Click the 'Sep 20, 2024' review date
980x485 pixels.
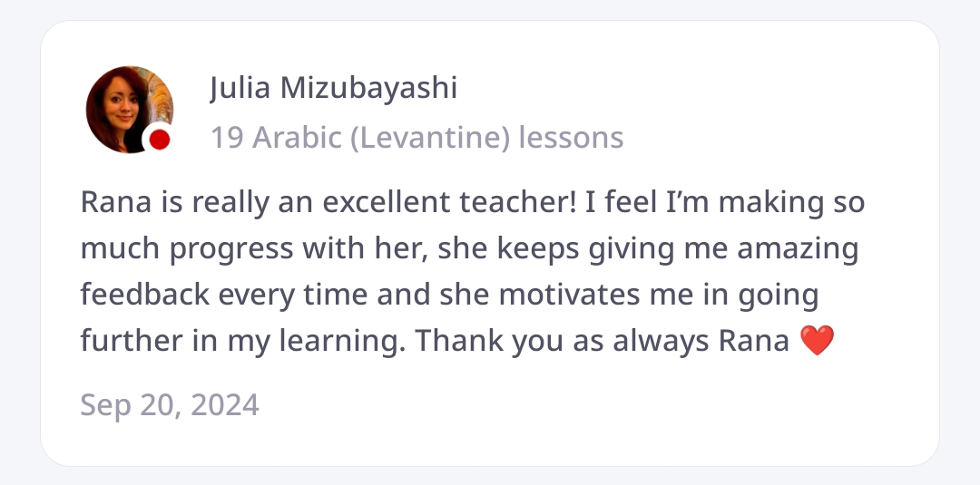[x=170, y=404]
